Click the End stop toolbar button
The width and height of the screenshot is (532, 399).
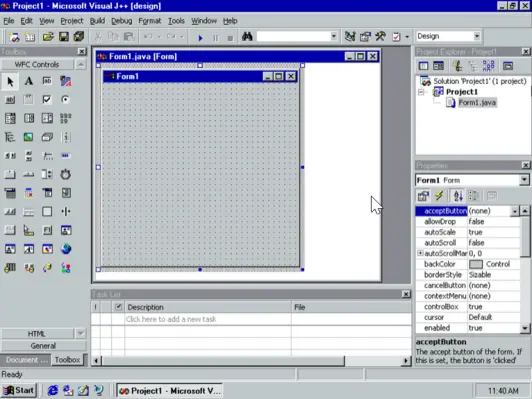(230, 38)
